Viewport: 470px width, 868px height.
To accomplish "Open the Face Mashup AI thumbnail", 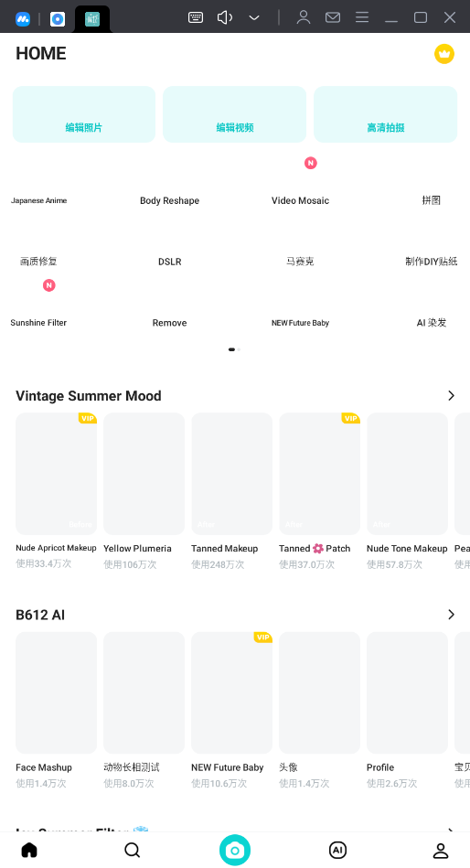I will coord(56,692).
